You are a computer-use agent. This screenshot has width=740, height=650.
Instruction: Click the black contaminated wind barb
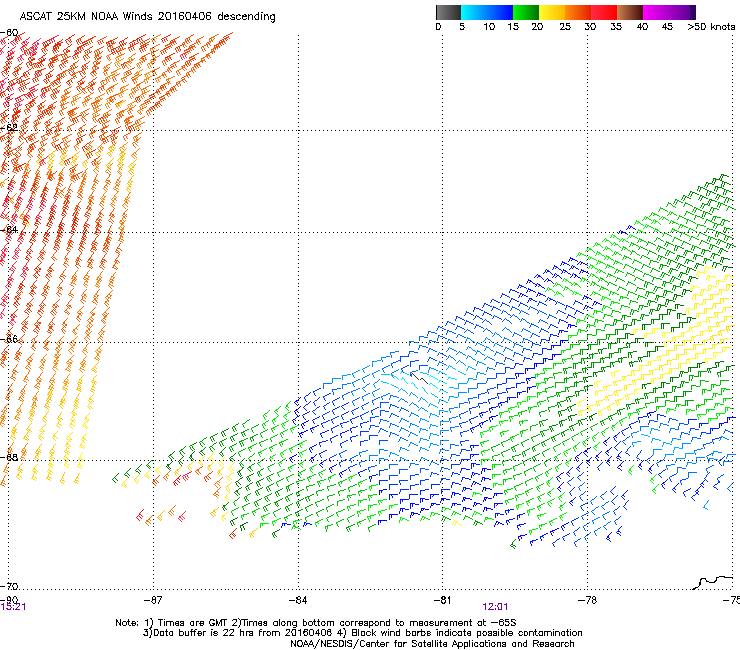(419, 378)
